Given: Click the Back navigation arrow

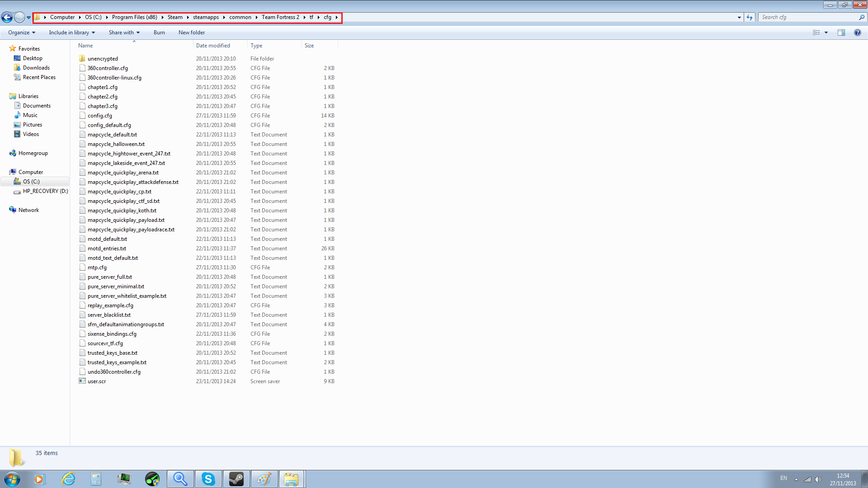Looking at the screenshot, I should 7,18.
